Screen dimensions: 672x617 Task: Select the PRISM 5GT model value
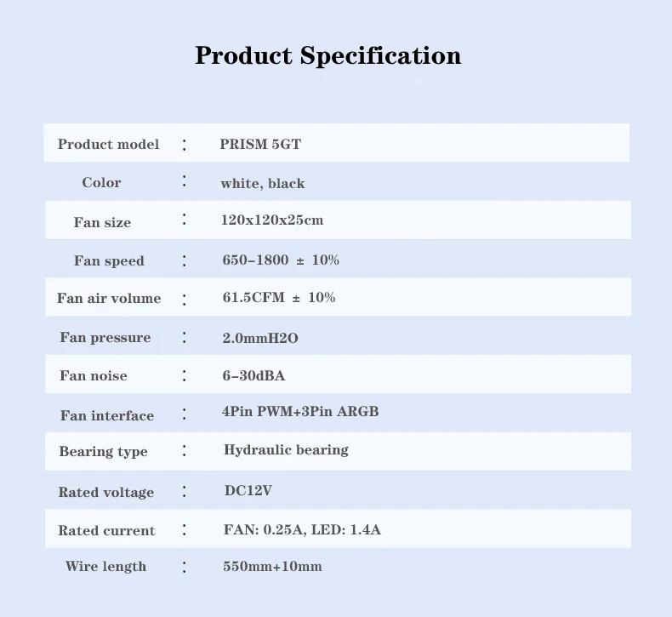tap(260, 144)
